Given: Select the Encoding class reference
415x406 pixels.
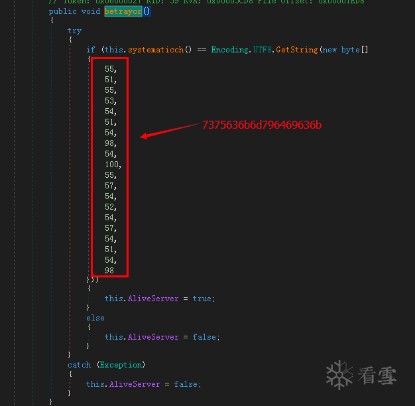Looking at the screenshot, I should tap(230, 50).
